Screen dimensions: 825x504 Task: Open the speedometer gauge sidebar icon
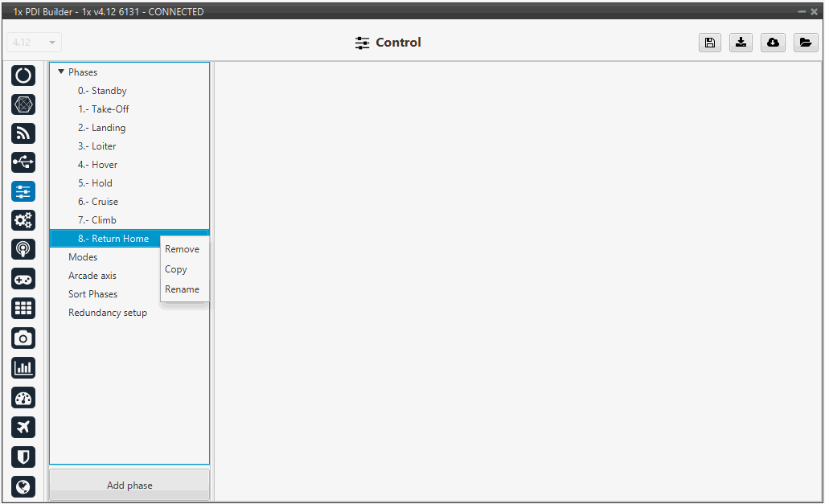coord(23,398)
